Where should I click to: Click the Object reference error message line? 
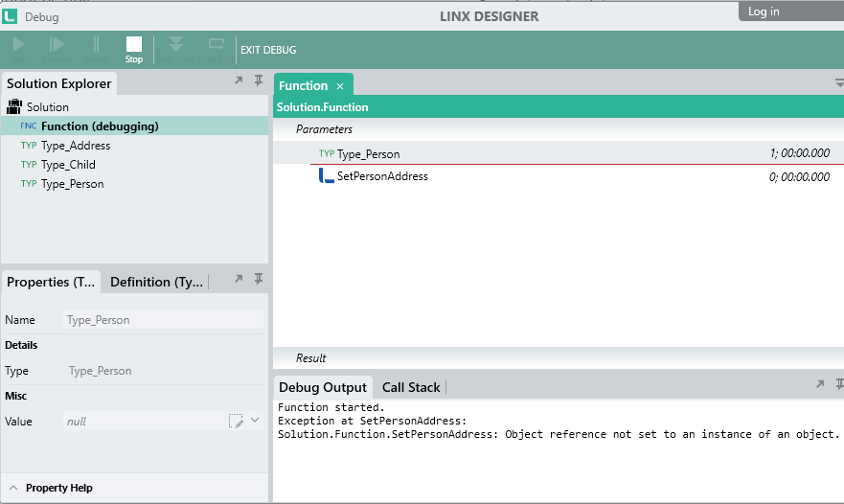pos(559,434)
